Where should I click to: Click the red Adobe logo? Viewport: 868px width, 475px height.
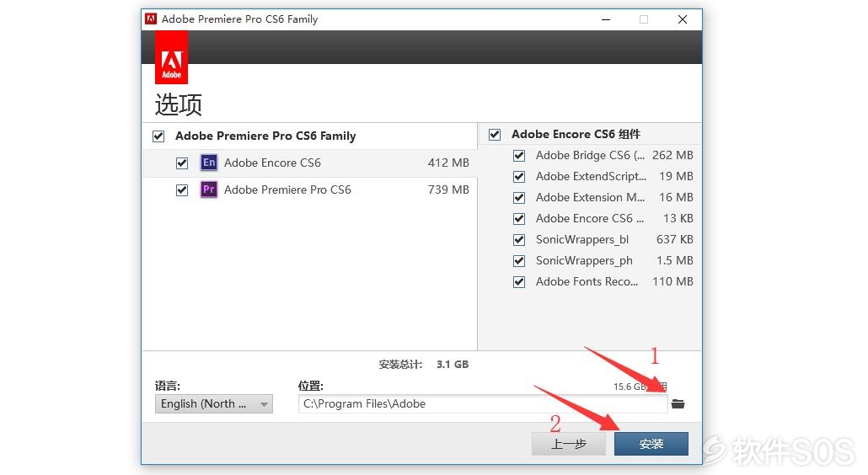pos(172,57)
